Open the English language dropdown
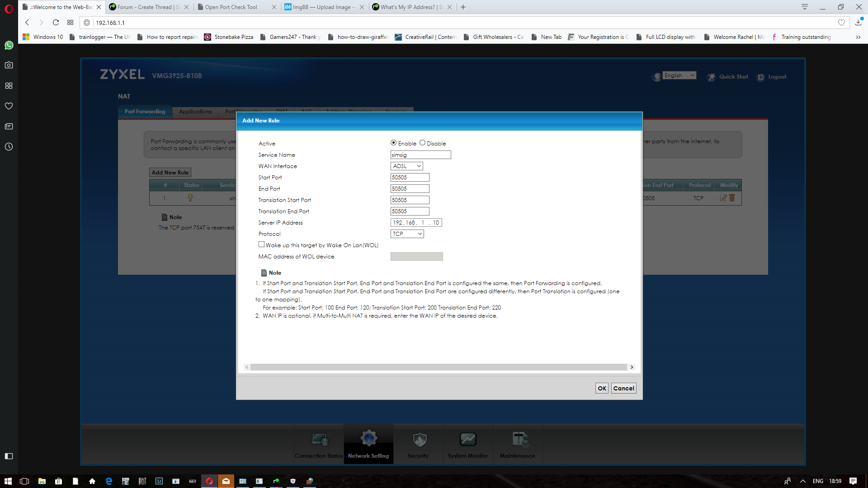This screenshot has width=868, height=488. tap(679, 75)
